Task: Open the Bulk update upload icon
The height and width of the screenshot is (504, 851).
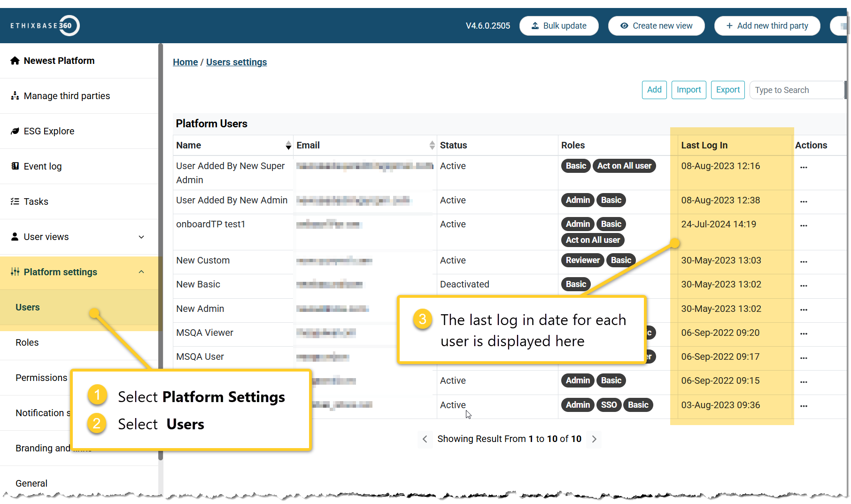Action: pos(535,26)
